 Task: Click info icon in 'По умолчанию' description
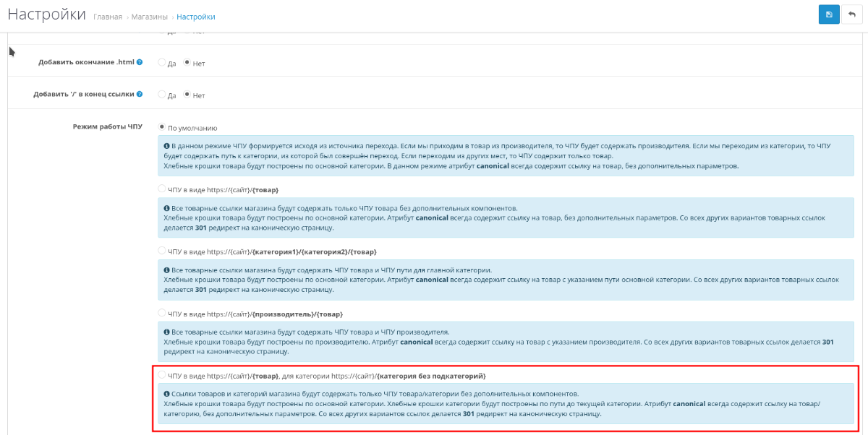(166, 147)
